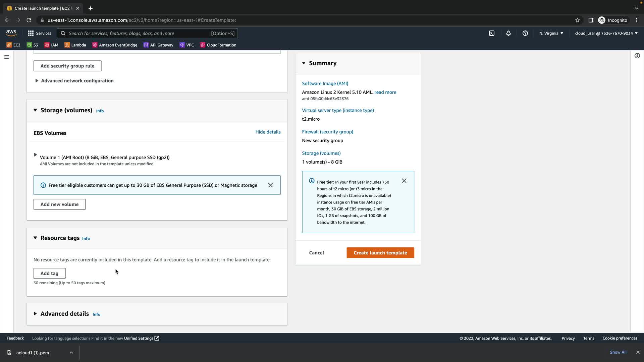Click the Add tag button
Image resolution: width=644 pixels, height=362 pixels.
[49, 274]
